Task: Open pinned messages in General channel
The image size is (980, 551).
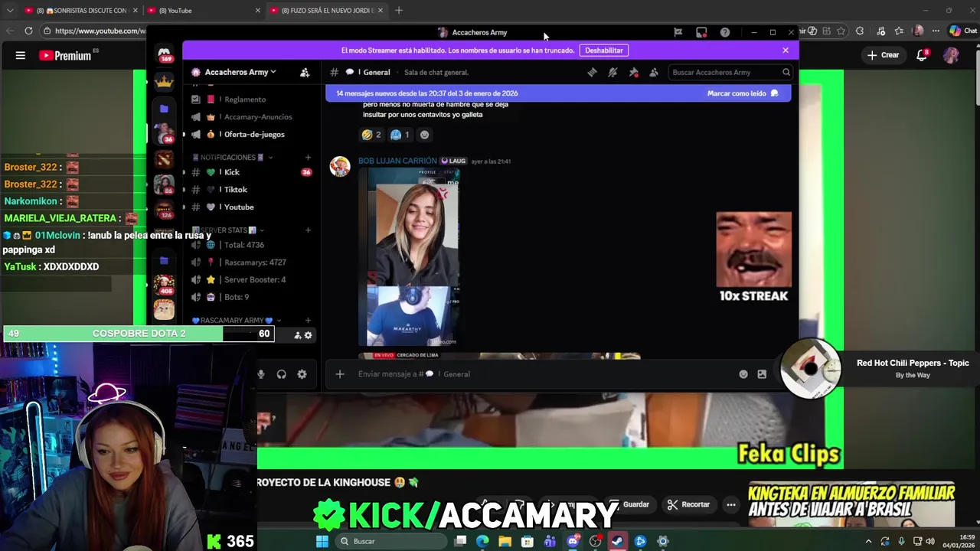Action: [x=633, y=72]
